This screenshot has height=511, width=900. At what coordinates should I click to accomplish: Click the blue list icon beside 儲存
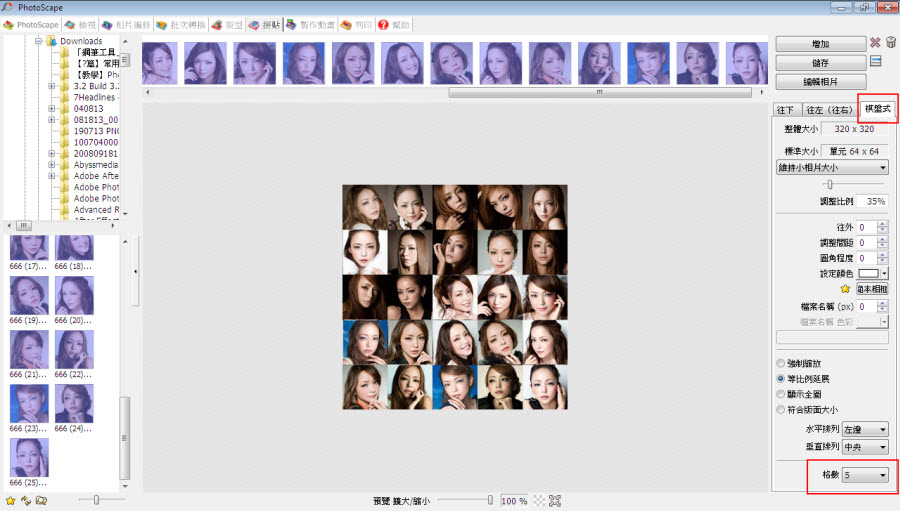[875, 62]
